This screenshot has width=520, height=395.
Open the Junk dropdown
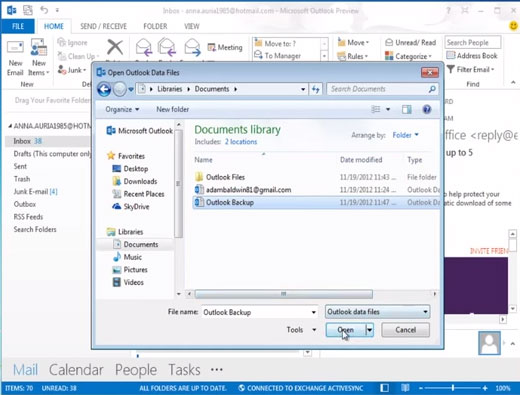click(72, 70)
